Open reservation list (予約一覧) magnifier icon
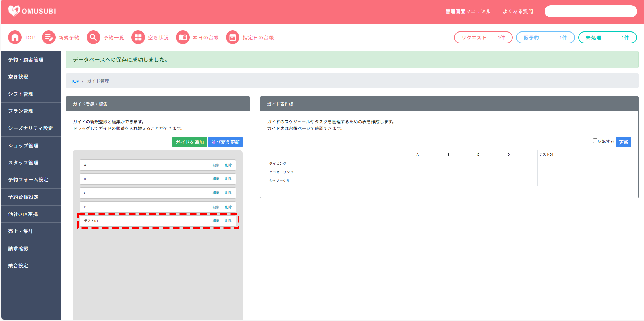The width and height of the screenshot is (644, 321). pos(93,37)
